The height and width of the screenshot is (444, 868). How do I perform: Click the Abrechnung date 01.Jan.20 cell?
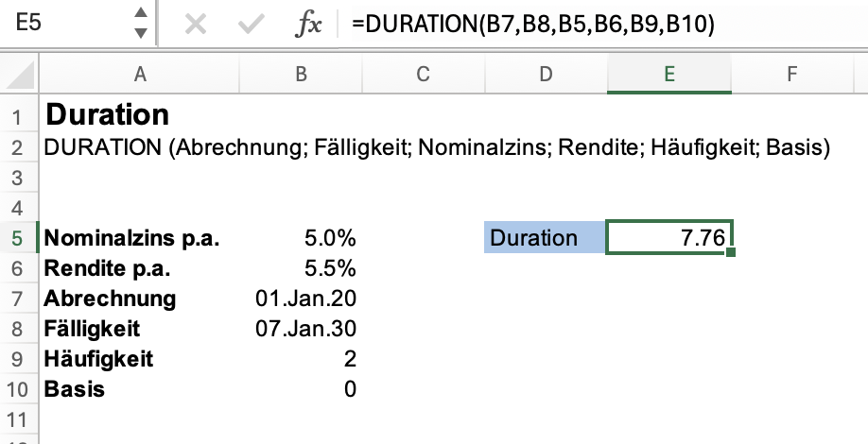(301, 298)
